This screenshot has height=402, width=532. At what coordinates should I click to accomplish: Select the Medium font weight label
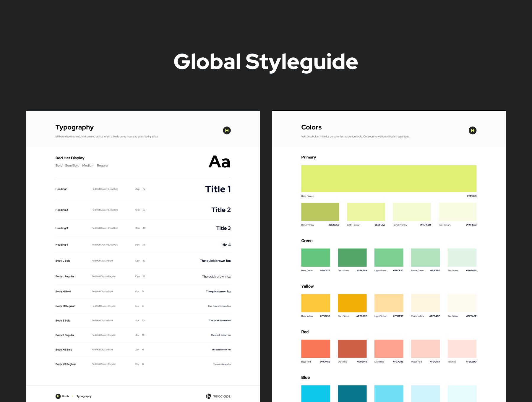(88, 166)
